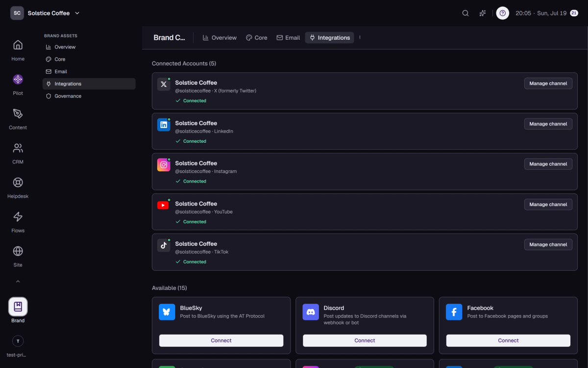Manage channel for X (formerly Twitter)
This screenshot has height=368, width=588.
[548, 83]
